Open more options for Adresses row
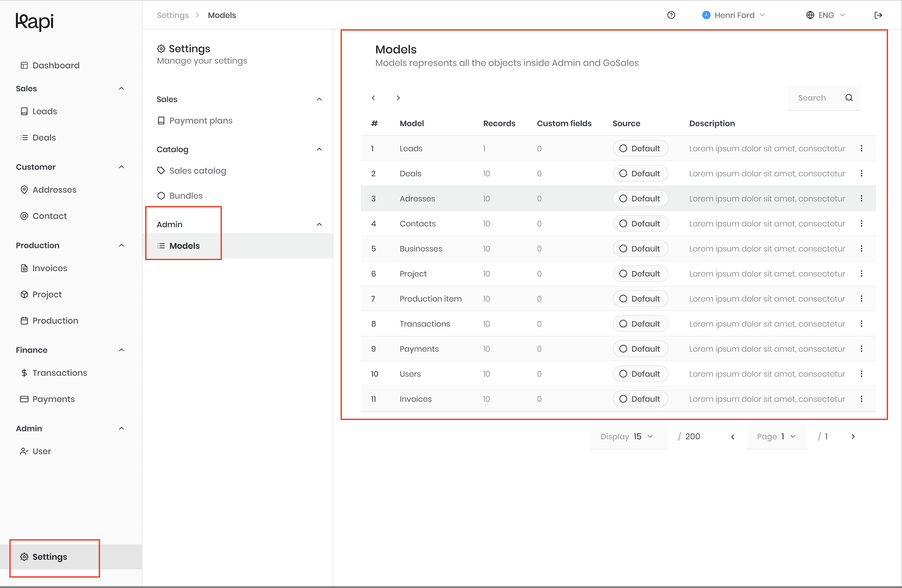The width and height of the screenshot is (902, 588). 861,198
